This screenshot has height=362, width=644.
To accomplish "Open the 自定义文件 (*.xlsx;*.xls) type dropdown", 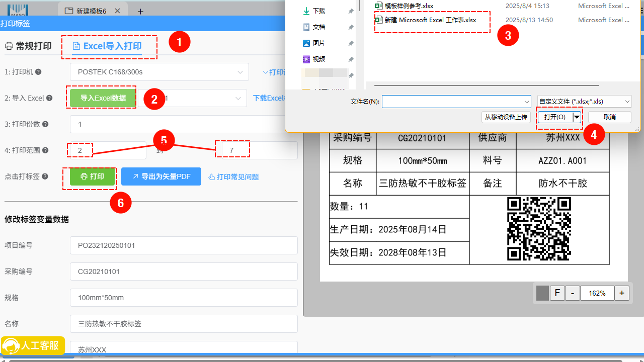I will click(x=584, y=102).
